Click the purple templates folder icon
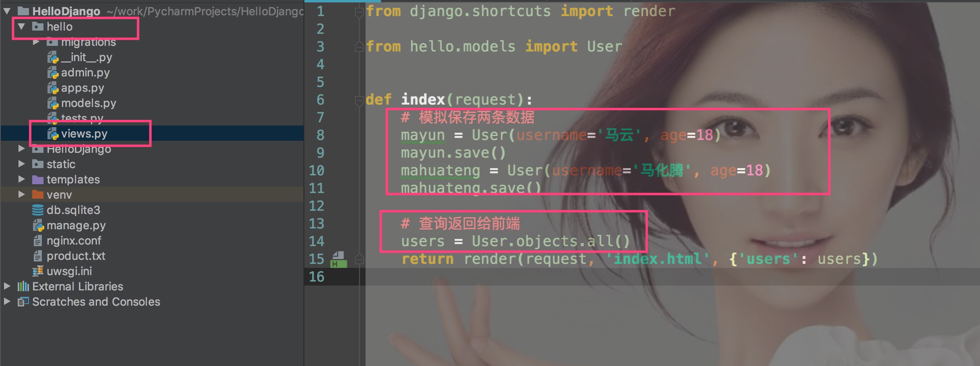980x366 pixels. tap(38, 179)
